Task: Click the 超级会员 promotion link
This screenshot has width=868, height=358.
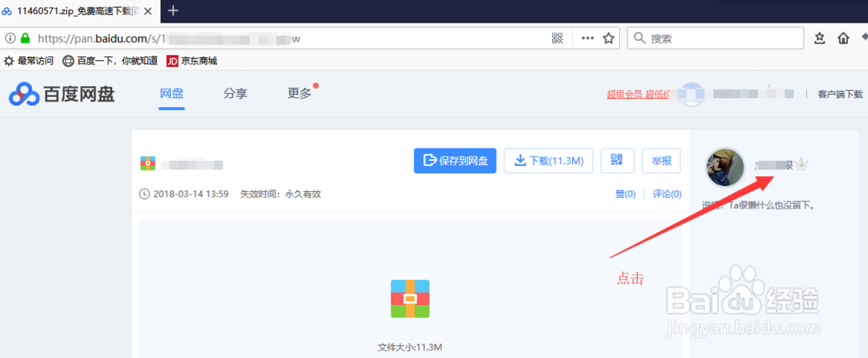Action: (x=638, y=94)
